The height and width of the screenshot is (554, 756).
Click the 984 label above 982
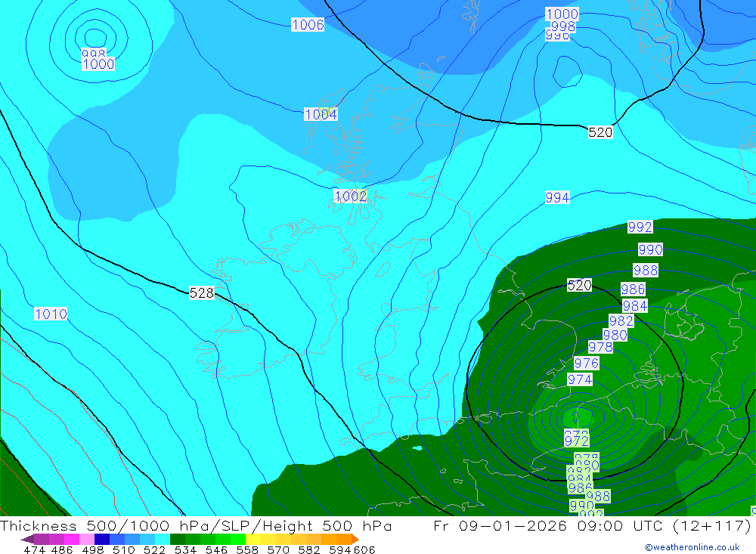coord(635,305)
